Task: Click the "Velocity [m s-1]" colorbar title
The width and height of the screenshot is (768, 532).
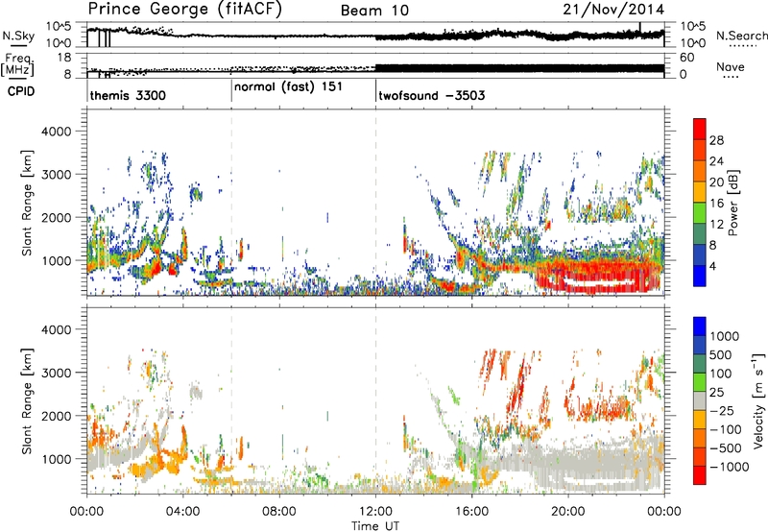Action: 758,400
